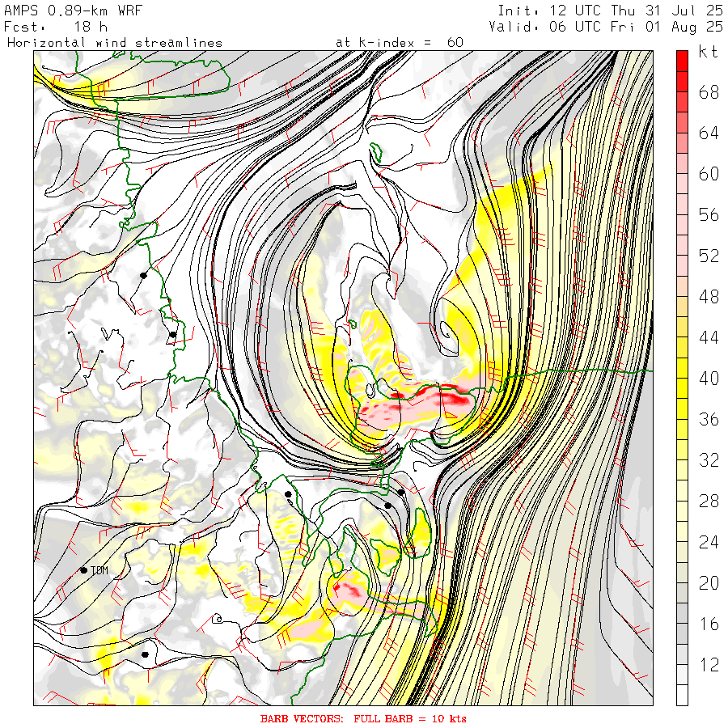Image resolution: width=728 pixels, height=728 pixels.
Task: Select the 32 legend label
Action: coord(709,460)
